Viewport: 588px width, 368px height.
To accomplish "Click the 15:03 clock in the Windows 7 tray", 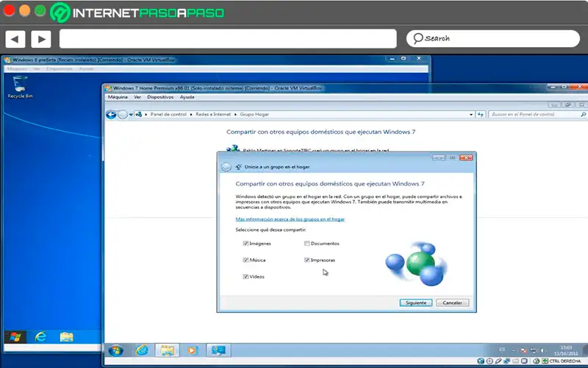I will (x=566, y=347).
